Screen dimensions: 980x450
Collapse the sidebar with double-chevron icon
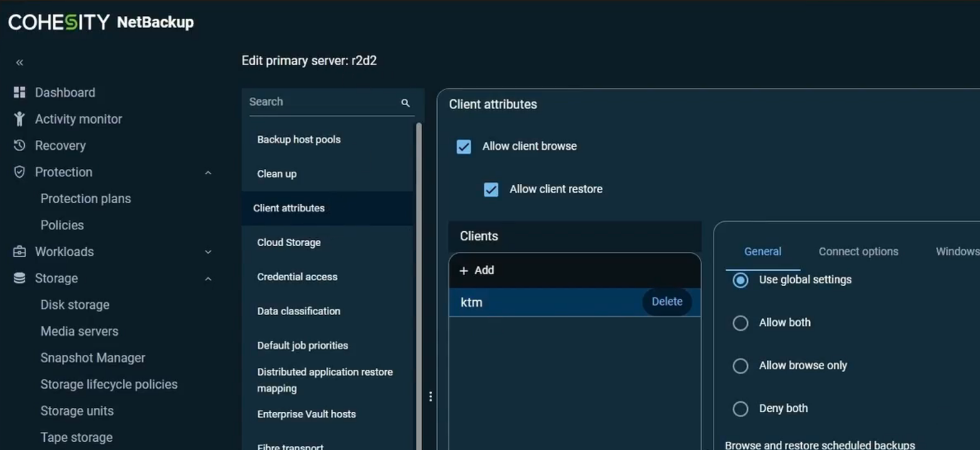tap(19, 63)
